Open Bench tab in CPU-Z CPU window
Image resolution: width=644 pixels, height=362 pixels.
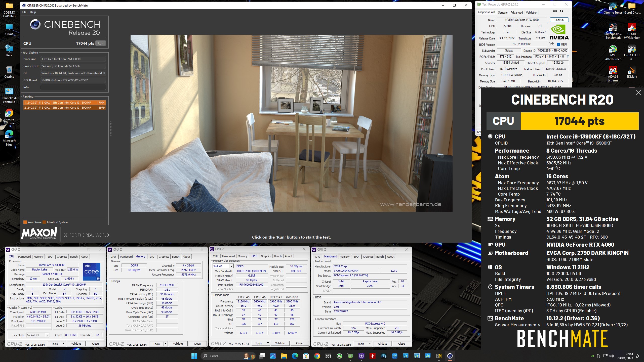click(x=74, y=257)
